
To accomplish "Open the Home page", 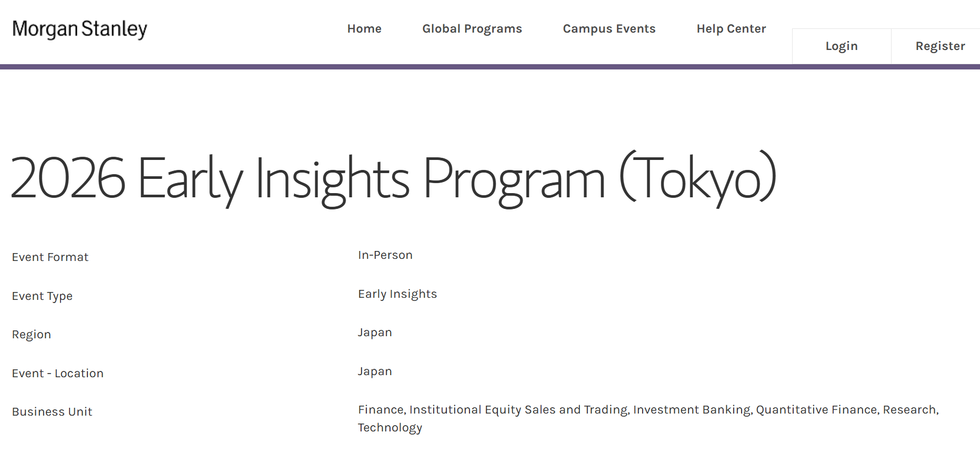I will 364,29.
